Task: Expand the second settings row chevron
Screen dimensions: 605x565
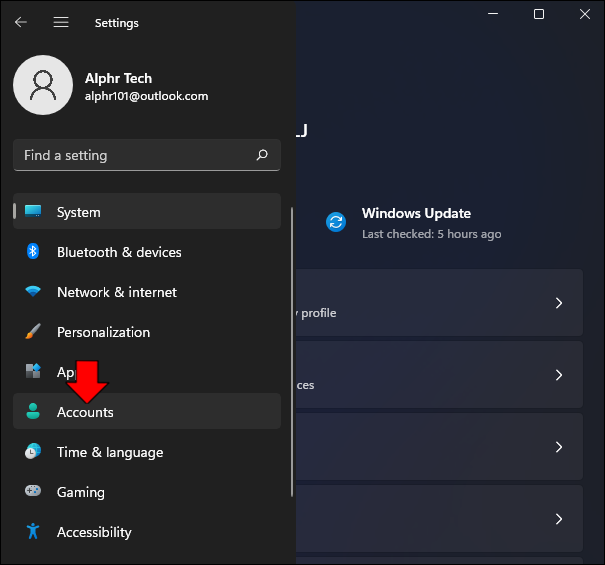Action: click(x=559, y=375)
